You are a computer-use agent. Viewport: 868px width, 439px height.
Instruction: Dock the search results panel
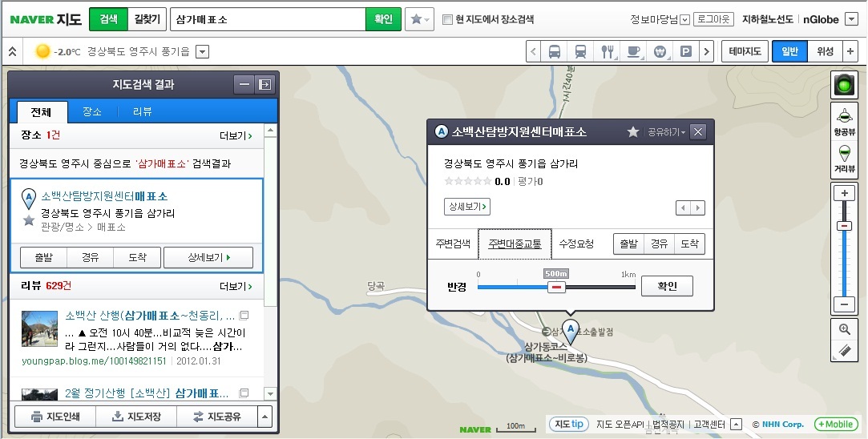click(264, 84)
